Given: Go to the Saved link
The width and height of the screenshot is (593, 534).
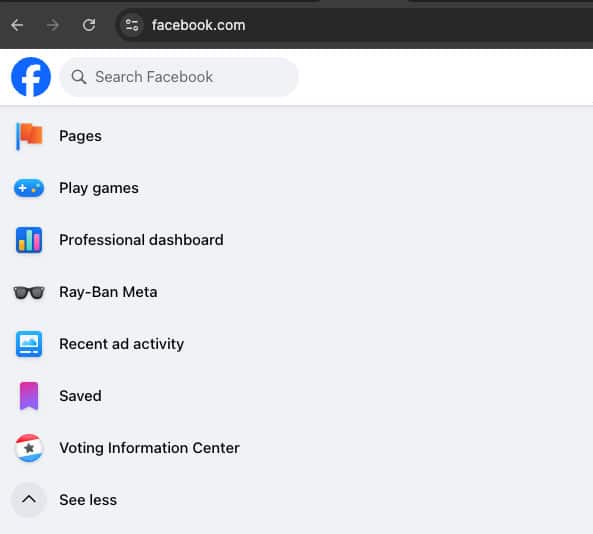Looking at the screenshot, I should click(80, 396).
